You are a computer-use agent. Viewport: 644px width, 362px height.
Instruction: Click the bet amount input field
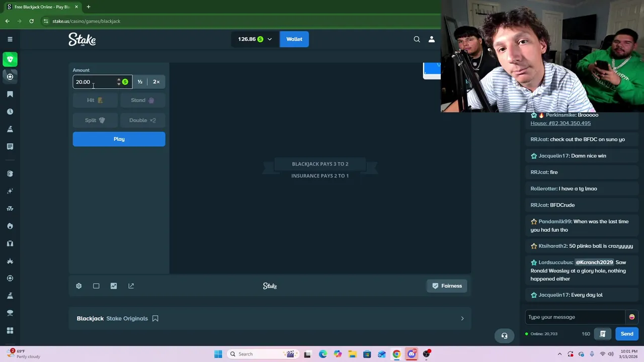(95, 81)
